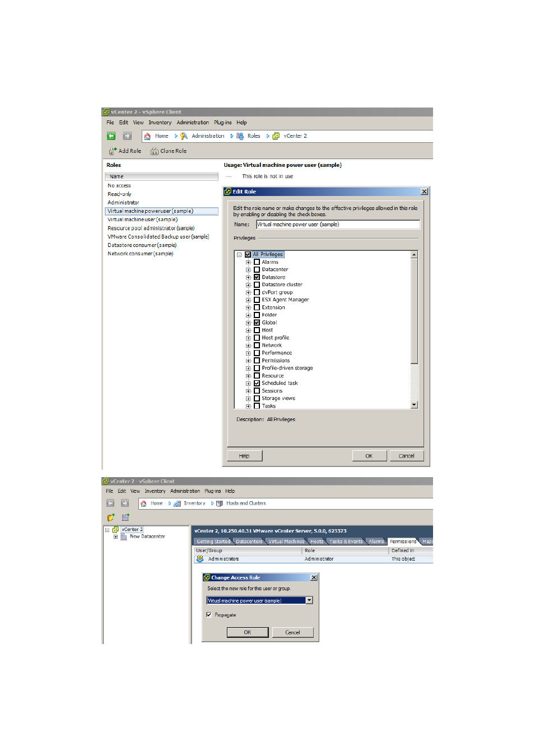Open the Administration menu in Roles window
Image resolution: width=535 pixels, height=756 pixels.
pos(193,123)
